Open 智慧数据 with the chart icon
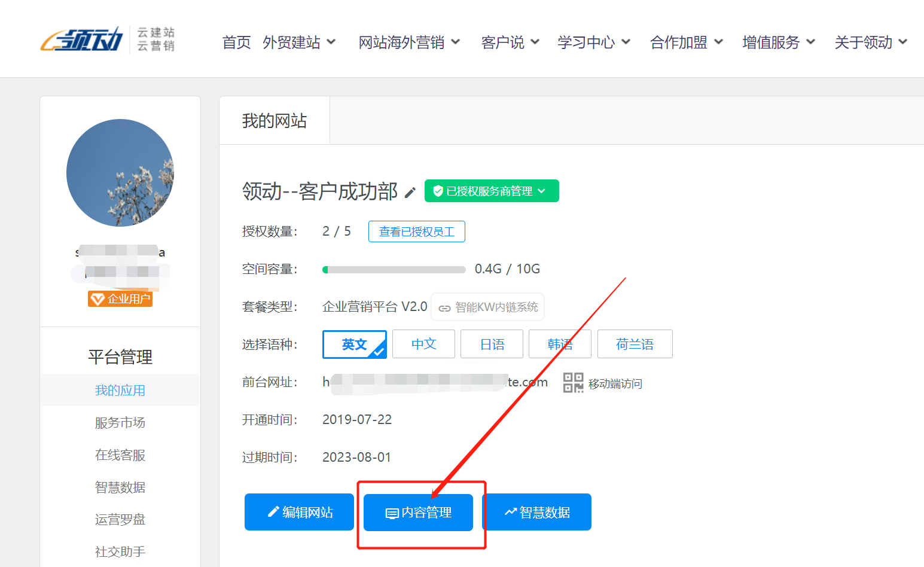This screenshot has width=924, height=567. pos(537,512)
